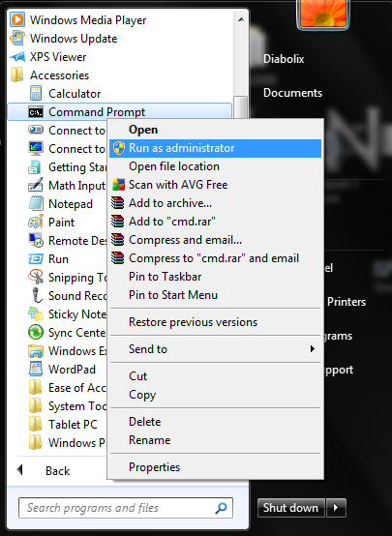Screen dimensions: 392x536
Task: Open the Windows PowerShell folder
Action: click(x=68, y=443)
